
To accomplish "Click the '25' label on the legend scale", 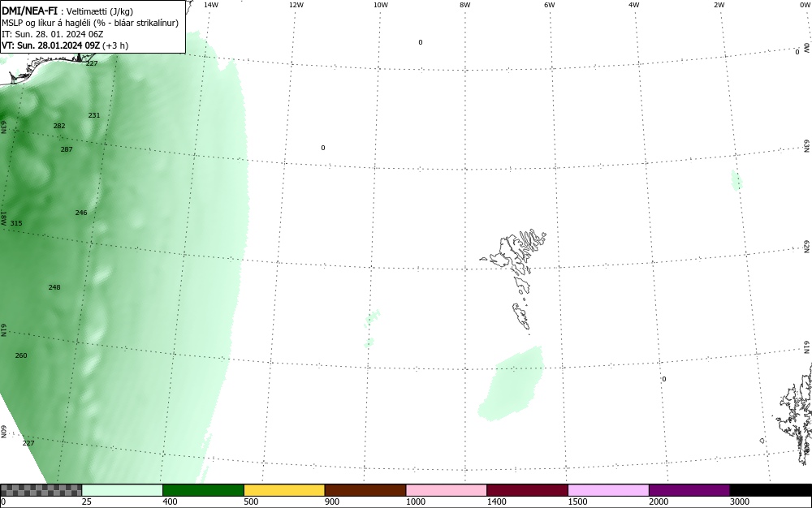I will pos(87,502).
